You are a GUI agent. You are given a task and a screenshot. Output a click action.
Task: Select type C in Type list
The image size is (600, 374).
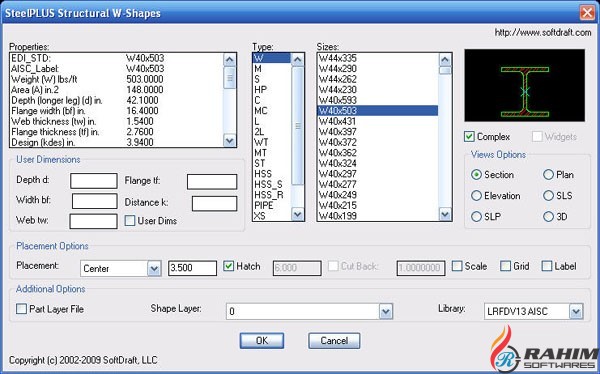point(271,100)
